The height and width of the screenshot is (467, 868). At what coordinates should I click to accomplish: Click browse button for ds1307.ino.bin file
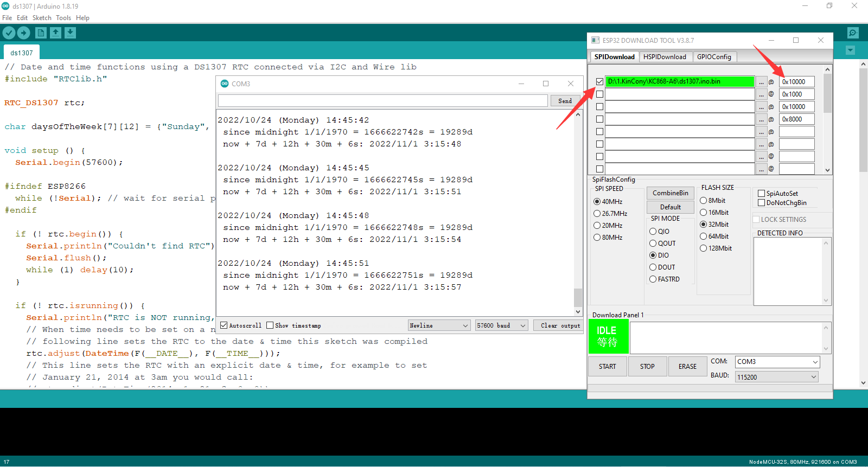coord(761,82)
